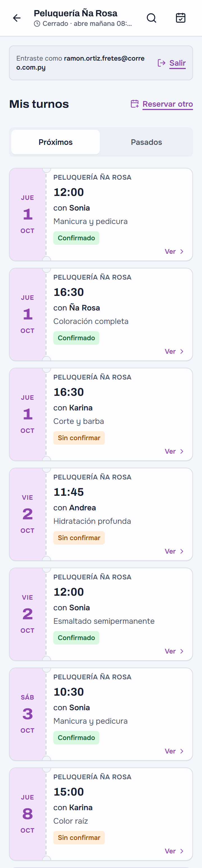Click chevron on Hidratación profunda card
The image size is (202, 868).
click(182, 551)
